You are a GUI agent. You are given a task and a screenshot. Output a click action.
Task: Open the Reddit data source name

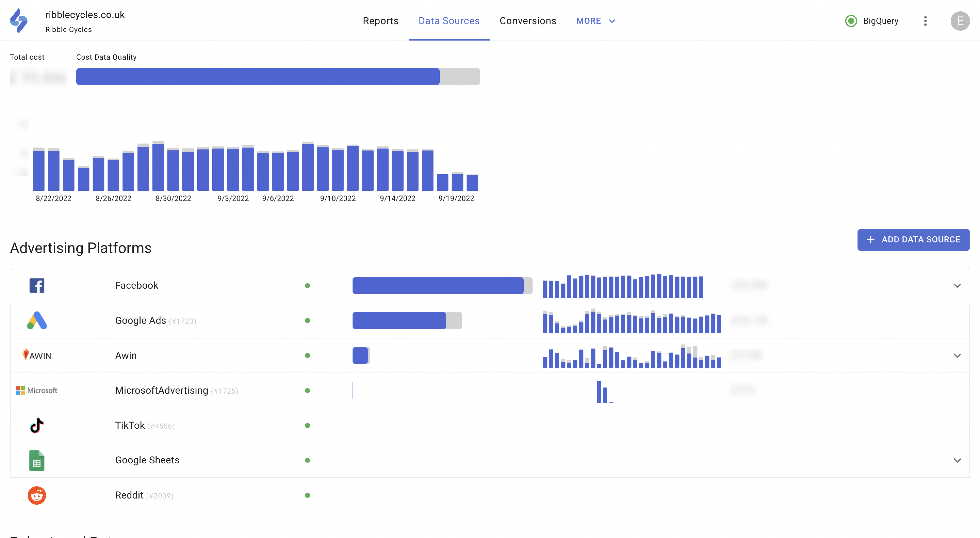(129, 495)
